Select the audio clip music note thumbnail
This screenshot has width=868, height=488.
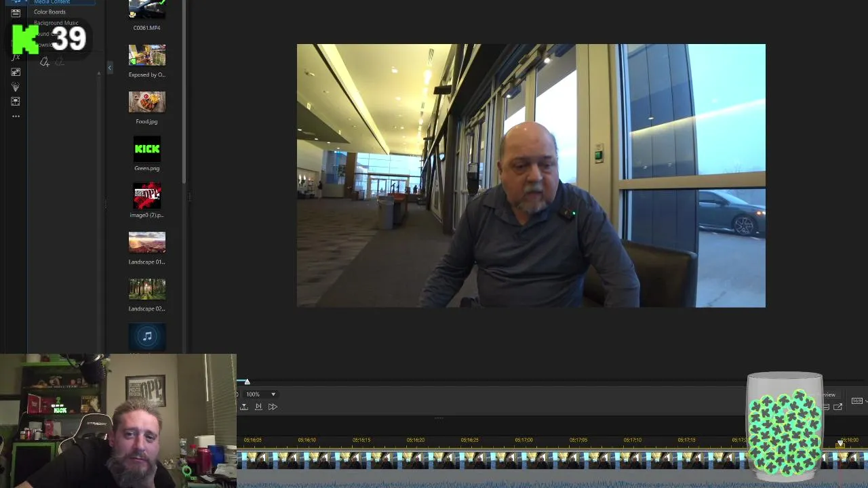[147, 336]
